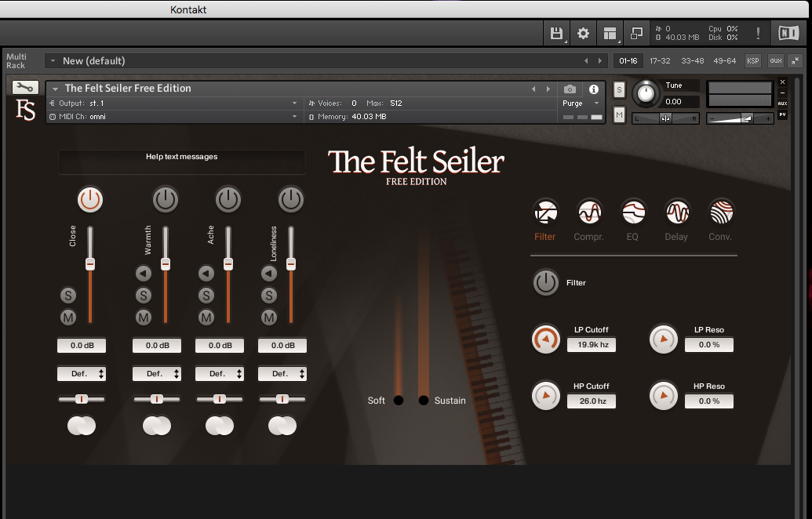
Task: Click the Close mic stereo width circles
Action: tap(82, 426)
